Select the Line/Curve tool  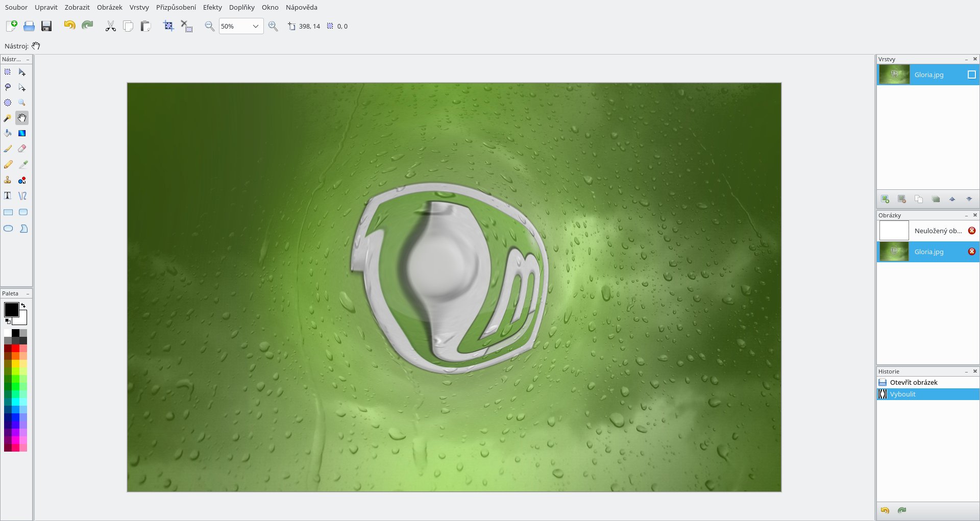(22, 196)
